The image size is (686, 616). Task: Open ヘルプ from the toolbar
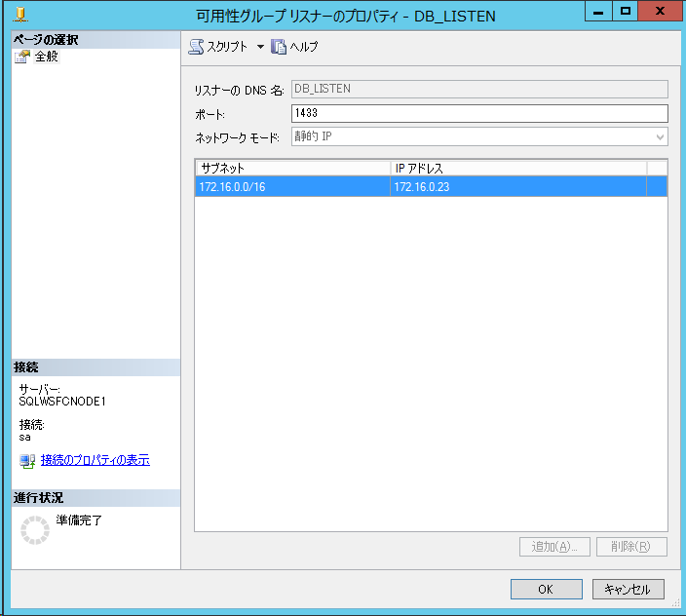(295, 47)
